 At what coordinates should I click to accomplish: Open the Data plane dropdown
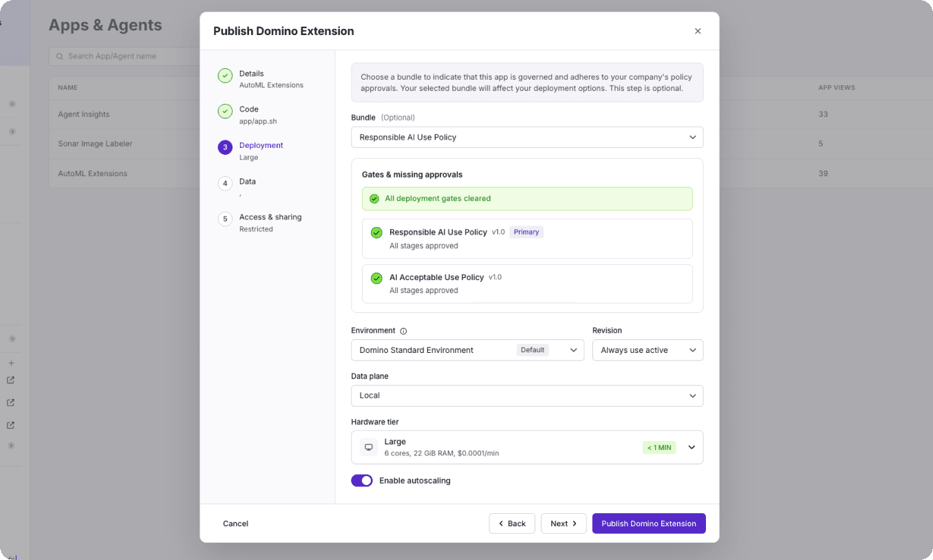[x=527, y=396]
